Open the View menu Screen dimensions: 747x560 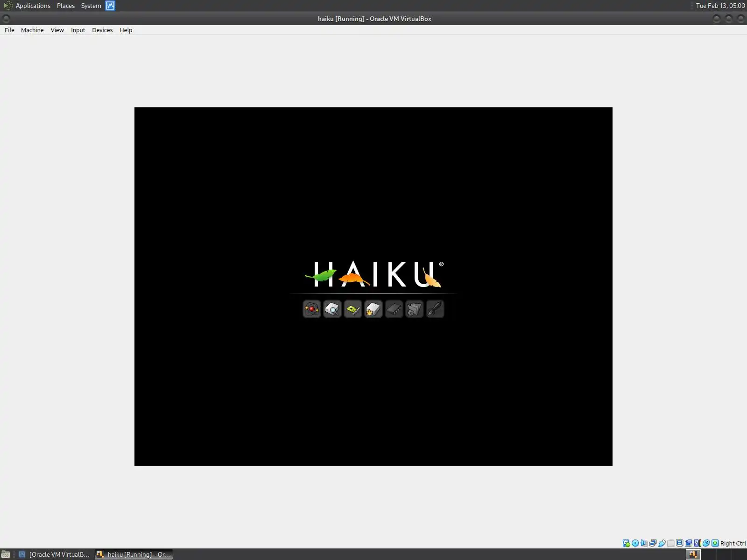[x=57, y=30]
